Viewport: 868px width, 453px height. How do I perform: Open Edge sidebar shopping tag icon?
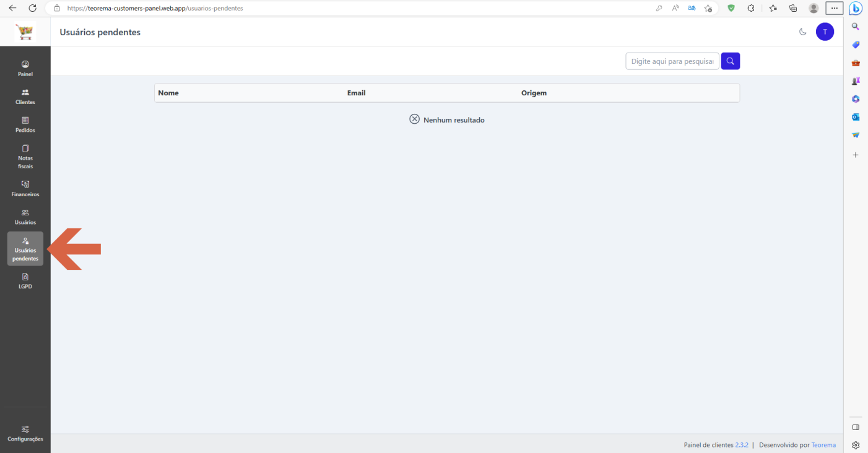pos(856,45)
